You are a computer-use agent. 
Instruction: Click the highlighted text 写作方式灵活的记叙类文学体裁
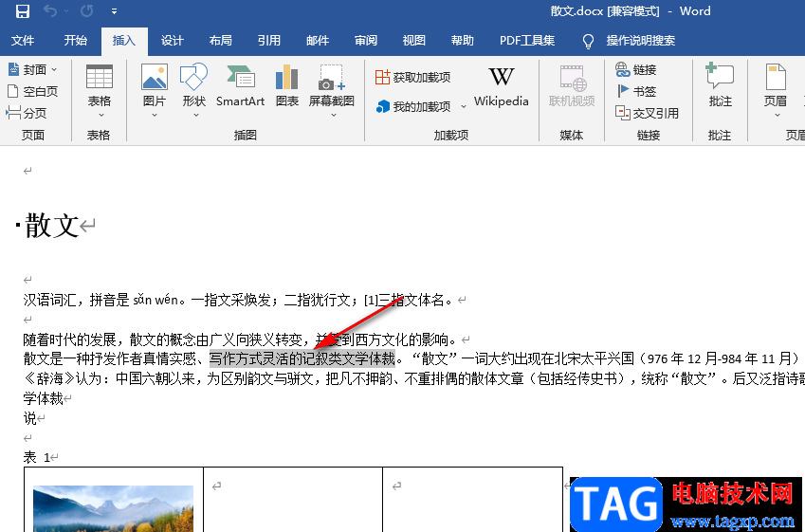click(x=302, y=358)
